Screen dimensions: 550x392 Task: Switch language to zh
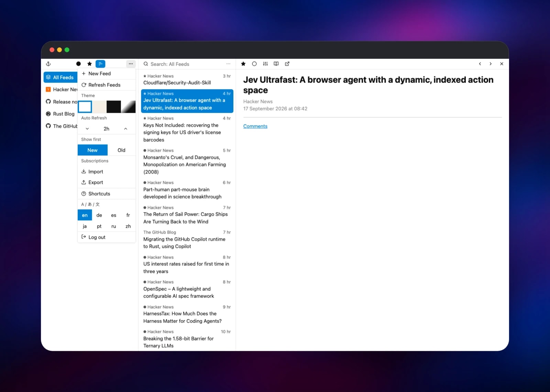[128, 226]
